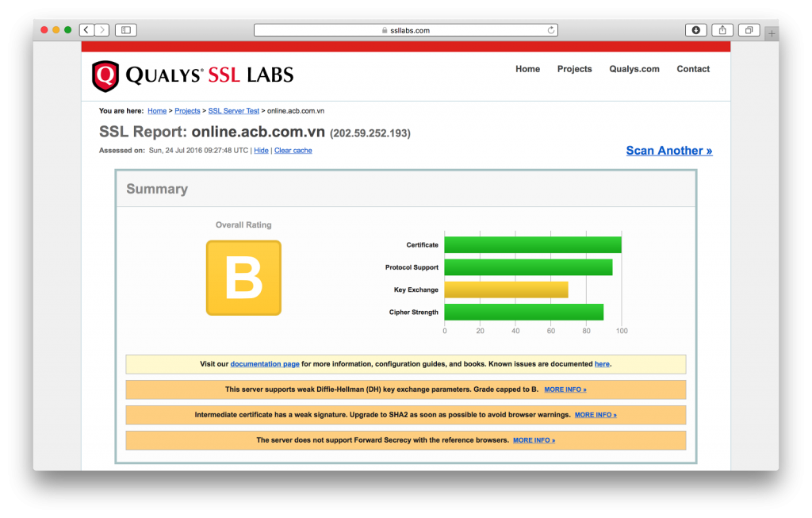Click the yellow Key Exchange score bar
812x518 pixels.
506,290
